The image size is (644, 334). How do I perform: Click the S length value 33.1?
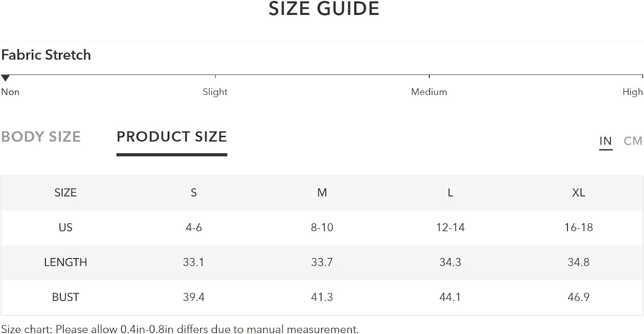click(194, 262)
